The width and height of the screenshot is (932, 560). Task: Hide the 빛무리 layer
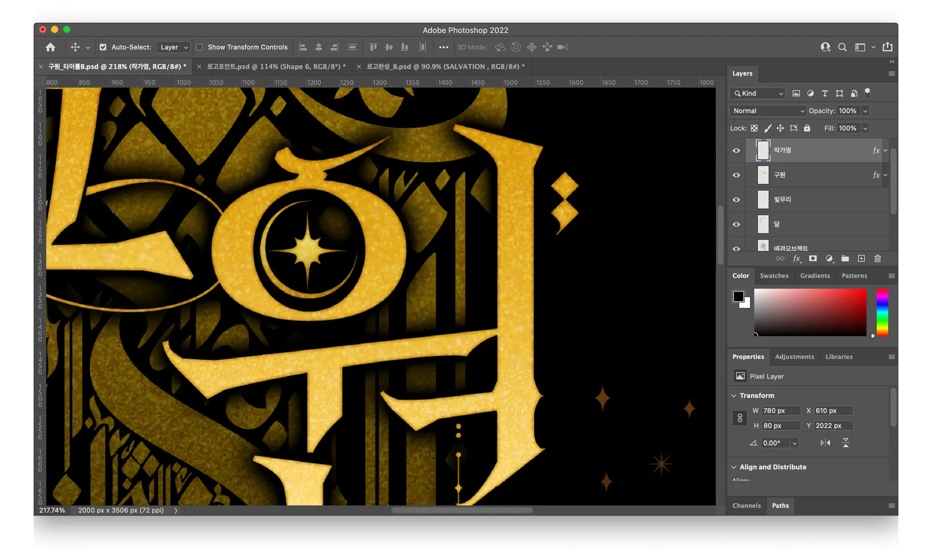(736, 200)
